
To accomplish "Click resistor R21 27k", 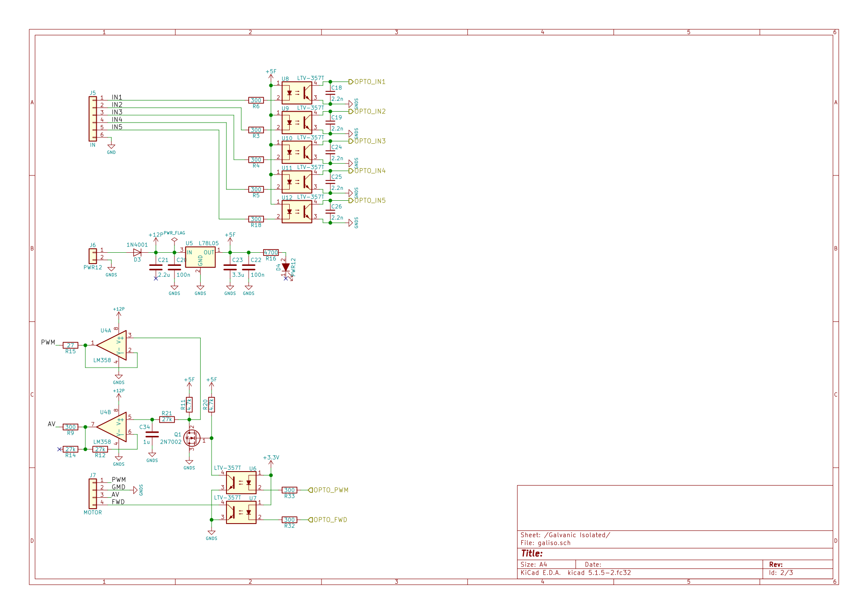I will [167, 420].
